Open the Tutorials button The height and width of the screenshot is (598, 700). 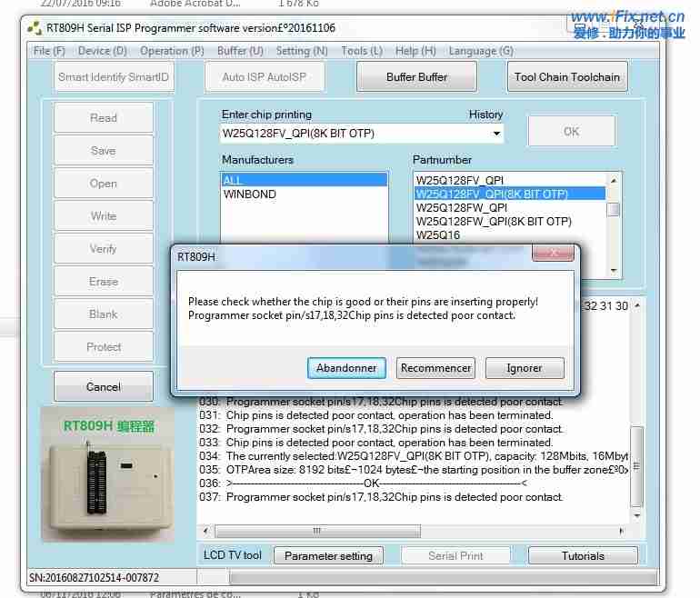click(x=583, y=555)
